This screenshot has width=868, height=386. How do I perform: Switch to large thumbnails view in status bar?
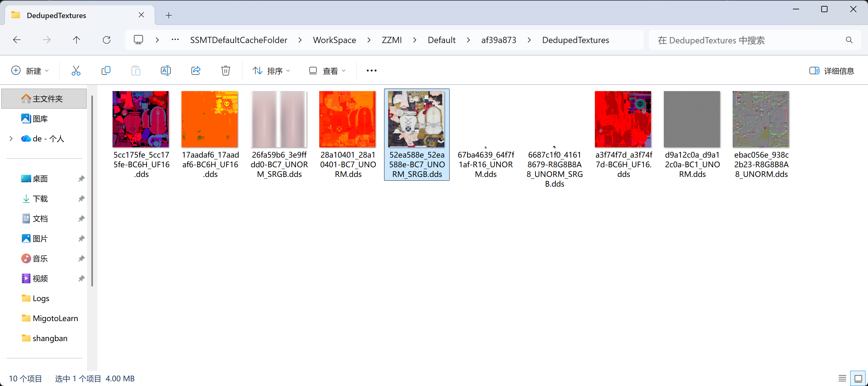point(858,378)
